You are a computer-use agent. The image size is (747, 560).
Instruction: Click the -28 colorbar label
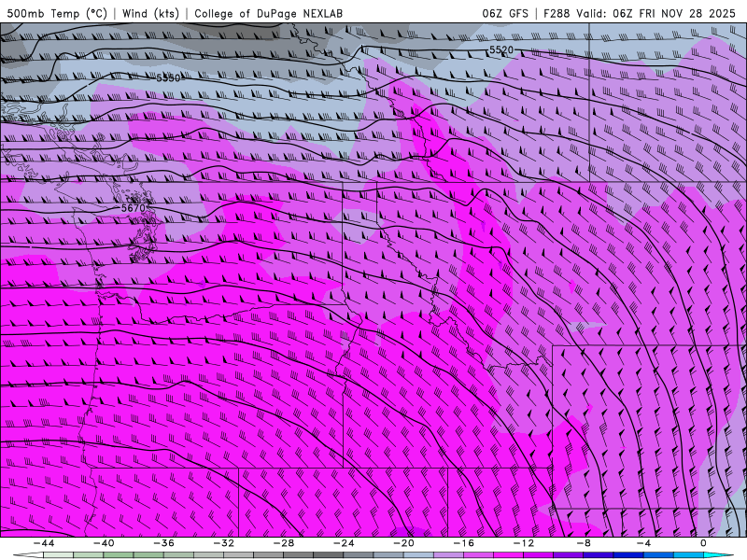point(284,543)
